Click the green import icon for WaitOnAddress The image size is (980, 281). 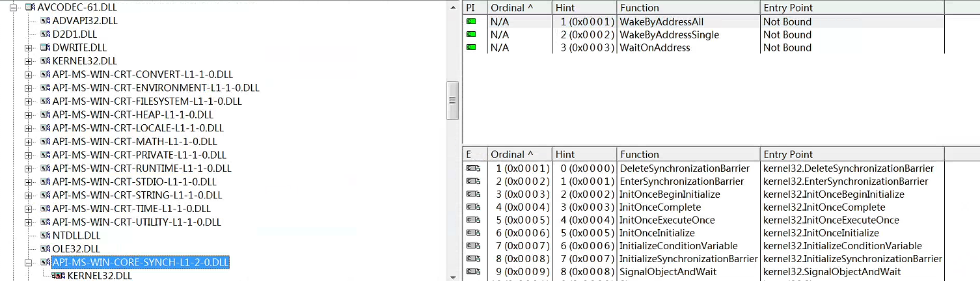[x=472, y=47]
